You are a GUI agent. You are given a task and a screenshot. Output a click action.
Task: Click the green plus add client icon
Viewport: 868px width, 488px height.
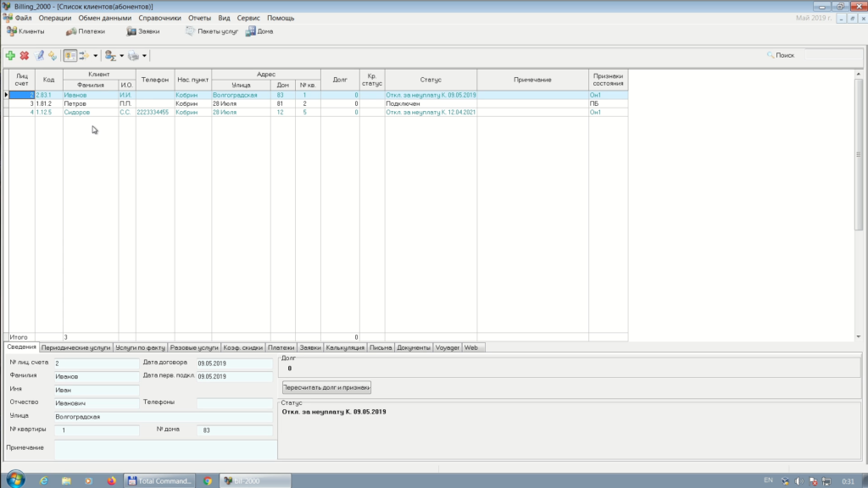pyautogui.click(x=10, y=55)
